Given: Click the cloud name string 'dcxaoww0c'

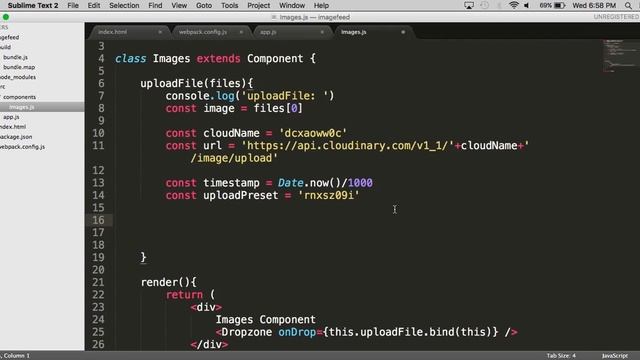Looking at the screenshot, I should point(313,133).
